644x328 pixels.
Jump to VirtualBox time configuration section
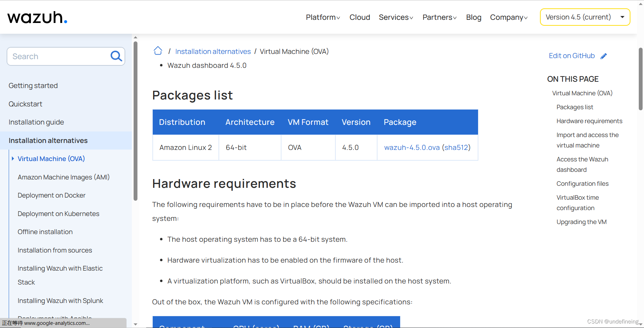point(578,203)
